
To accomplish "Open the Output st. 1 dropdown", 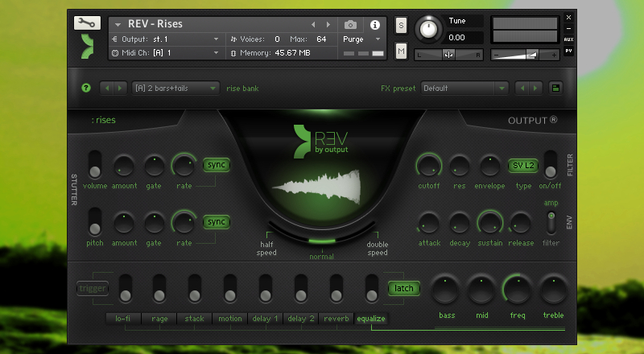I will click(x=167, y=39).
